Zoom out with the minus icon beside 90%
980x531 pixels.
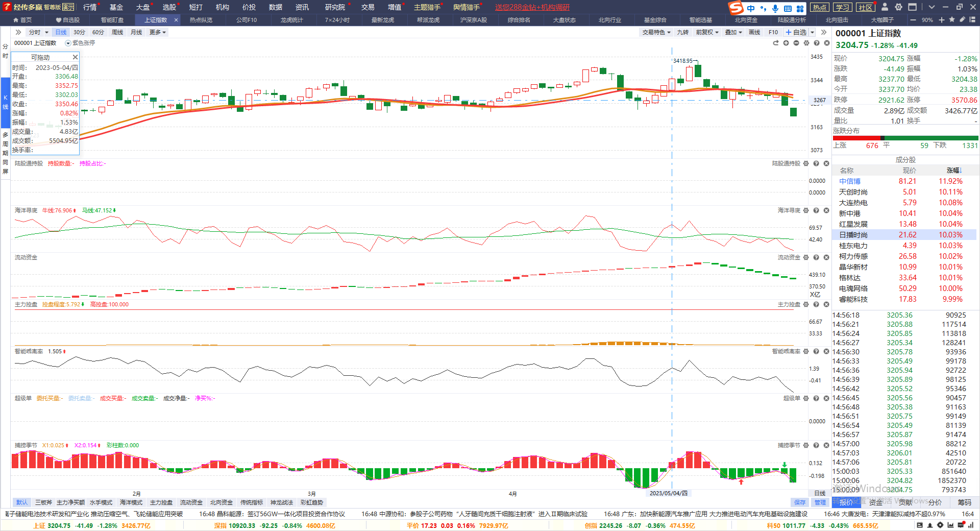913,20
